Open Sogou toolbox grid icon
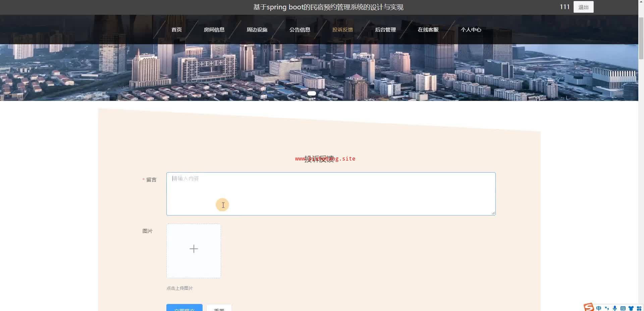Viewport: 644px width, 311px height. point(639,308)
